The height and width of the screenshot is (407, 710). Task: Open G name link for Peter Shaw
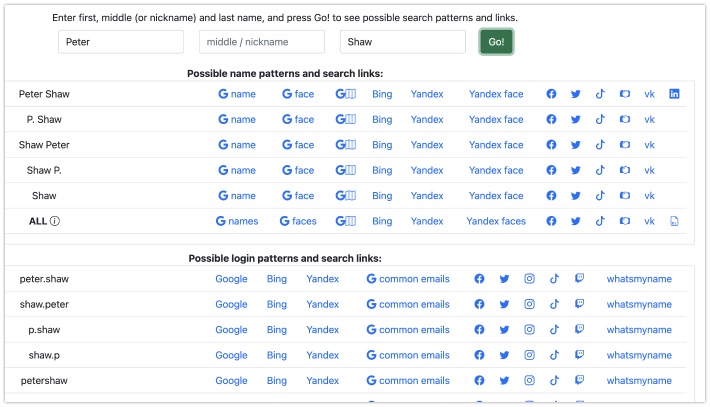click(x=237, y=94)
